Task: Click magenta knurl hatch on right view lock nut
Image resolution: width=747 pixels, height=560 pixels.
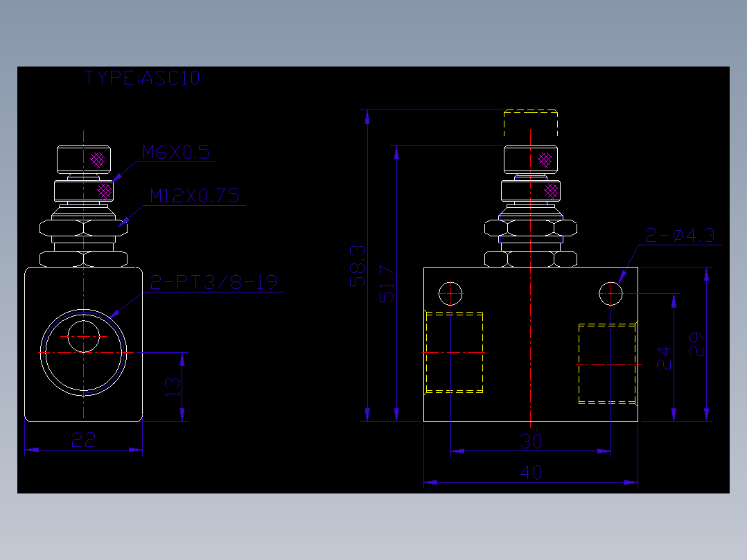Action: (x=551, y=191)
